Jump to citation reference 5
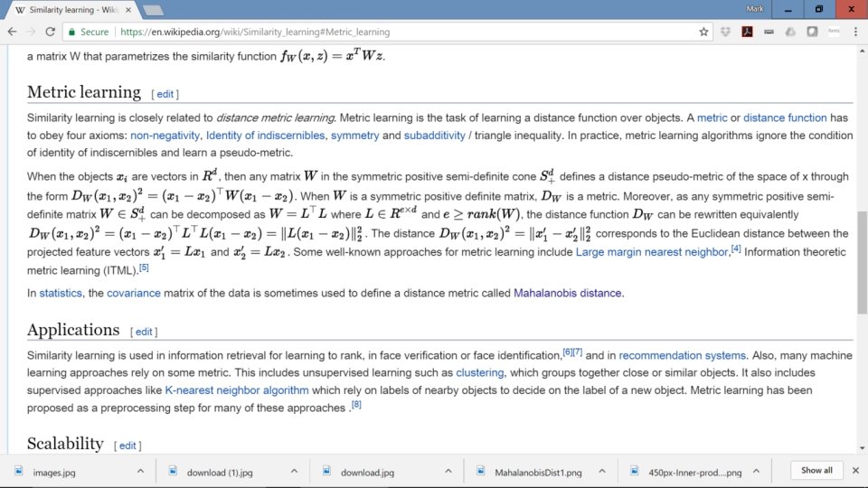Viewport: 868px width, 488px height. pos(144,267)
